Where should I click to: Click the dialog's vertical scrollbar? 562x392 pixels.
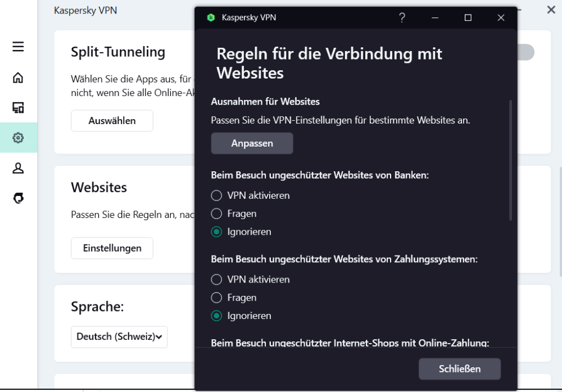(510, 160)
